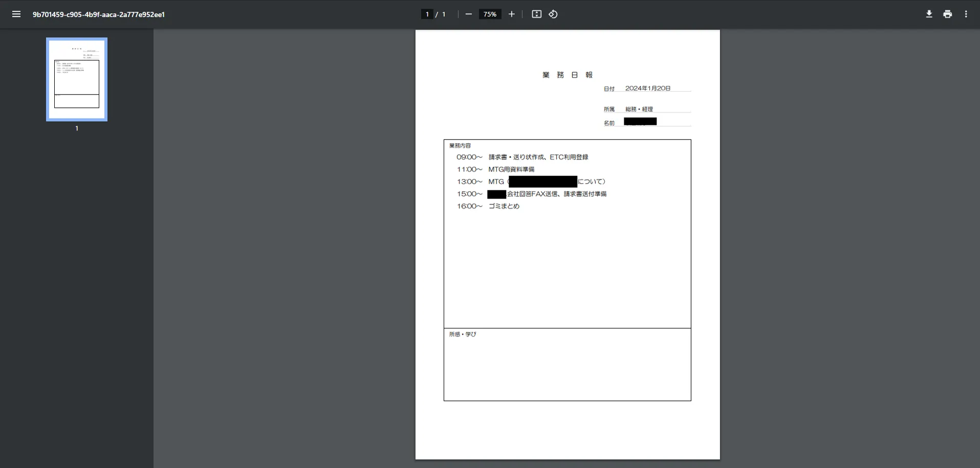Click the 09:00 請求書・送り状作成 entry
The width and height of the screenshot is (980, 468).
[538, 157]
